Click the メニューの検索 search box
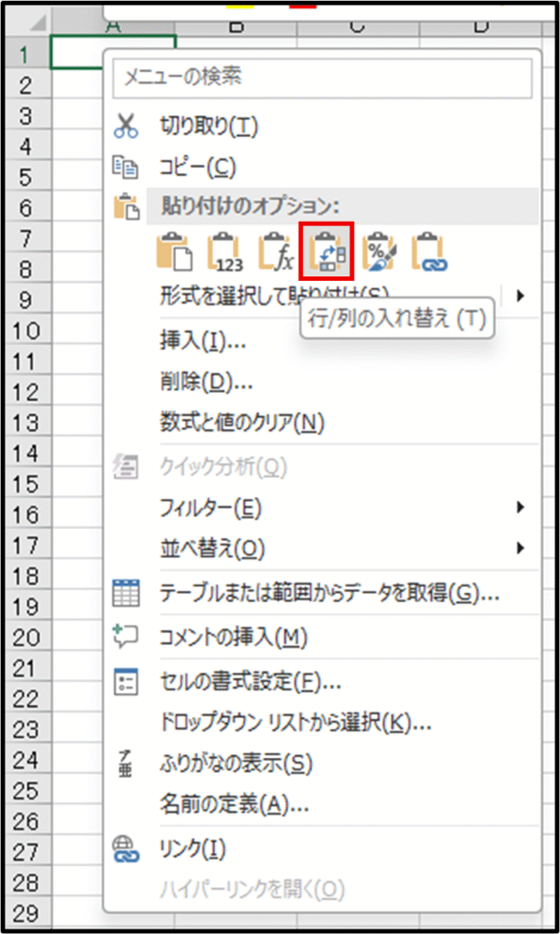The height and width of the screenshot is (934, 560). [321, 78]
